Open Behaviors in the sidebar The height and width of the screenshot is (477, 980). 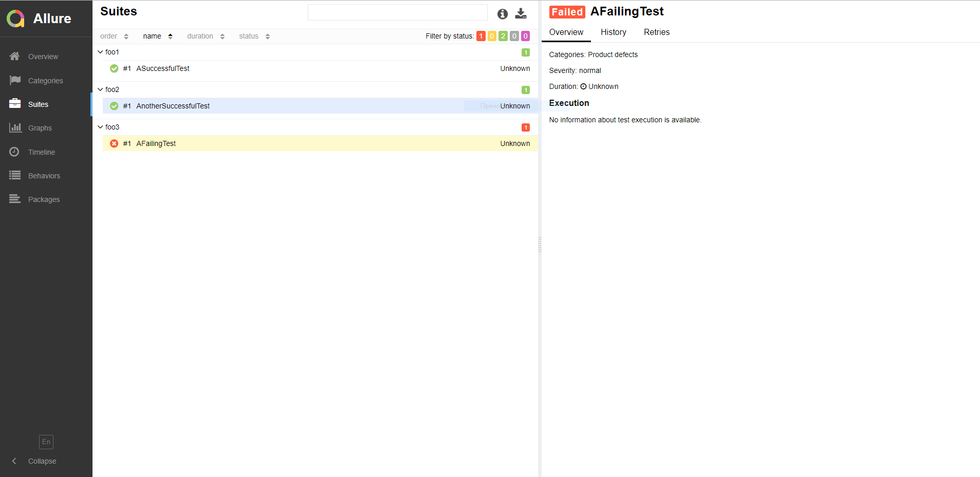pos(44,176)
